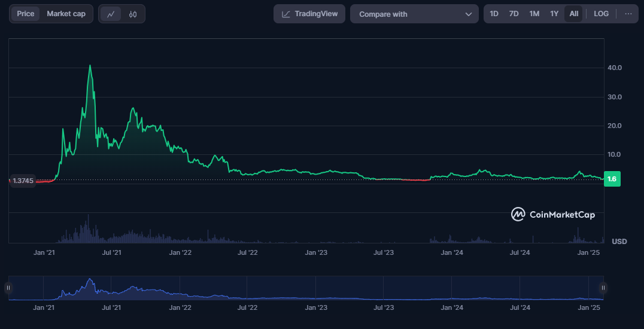The width and height of the screenshot is (644, 329).
Task: Select the Price view toggle
Action: 25,14
